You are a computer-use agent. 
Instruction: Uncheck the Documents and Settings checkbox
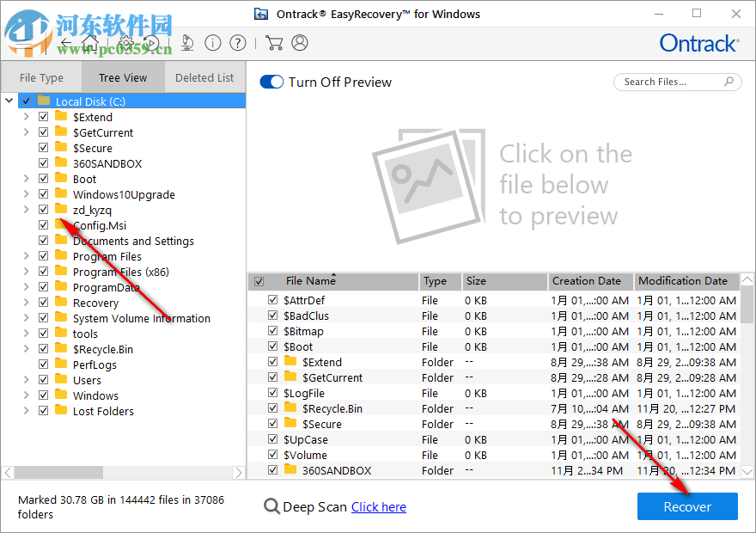(x=44, y=240)
